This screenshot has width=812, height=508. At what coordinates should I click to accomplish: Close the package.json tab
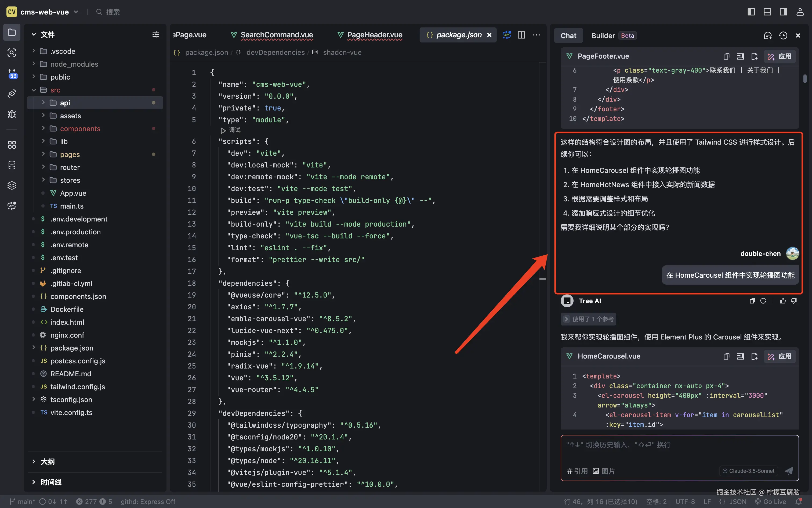tap(489, 35)
